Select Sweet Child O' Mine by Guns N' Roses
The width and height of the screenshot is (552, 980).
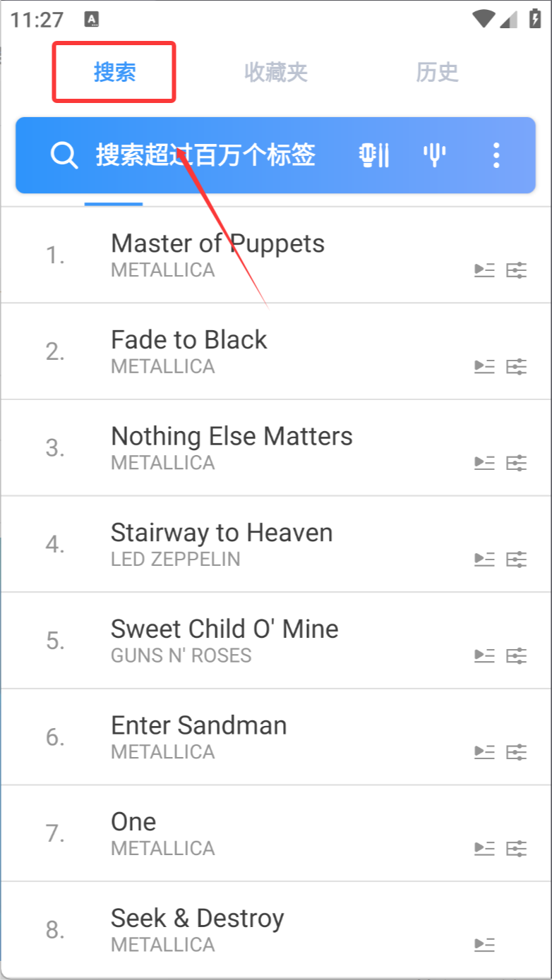click(x=276, y=641)
